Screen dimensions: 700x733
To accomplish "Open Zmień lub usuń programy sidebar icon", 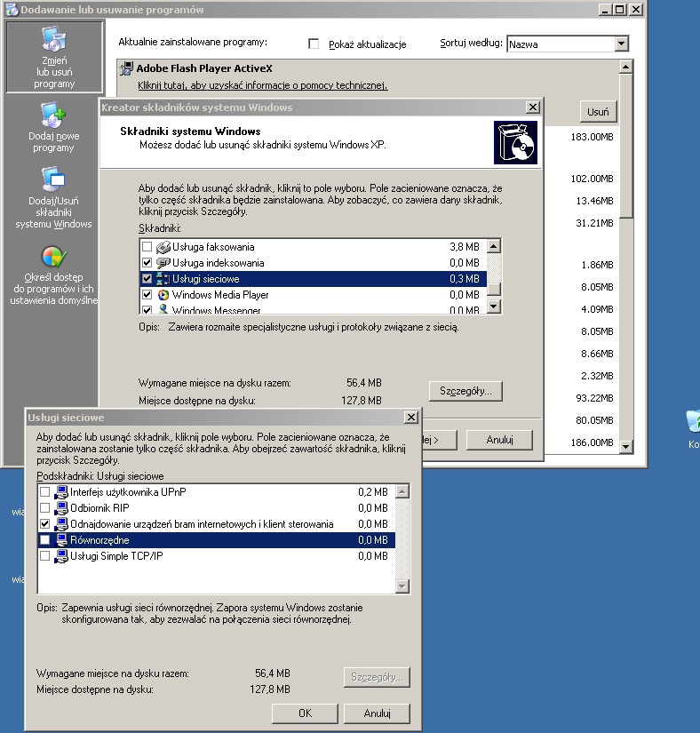I will 54,38.
